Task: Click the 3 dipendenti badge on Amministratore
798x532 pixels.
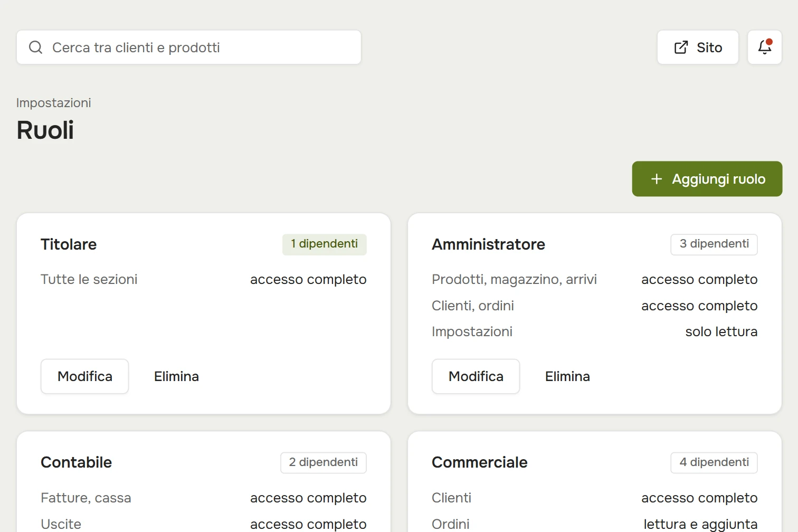Action: coord(714,244)
